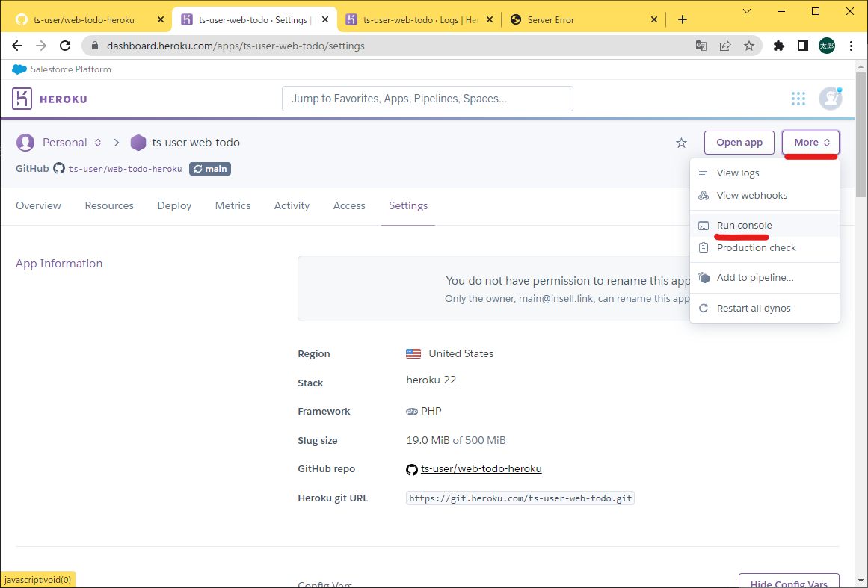Close the Server Error tab
868x588 pixels.
[653, 20]
